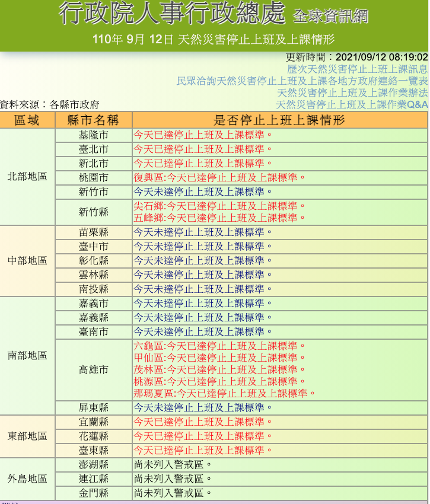
Task: Click the 全球資訊網 header text
Action: click(330, 16)
